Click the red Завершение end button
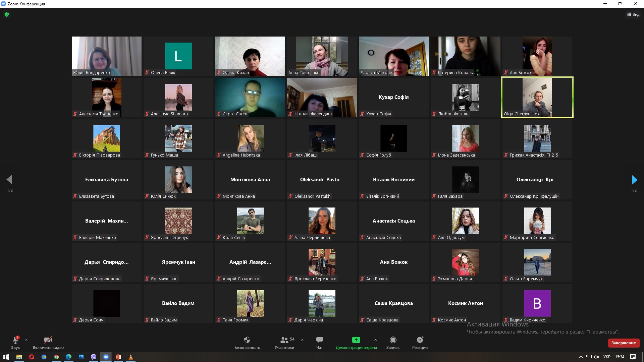The height and width of the screenshot is (362, 644). click(623, 343)
